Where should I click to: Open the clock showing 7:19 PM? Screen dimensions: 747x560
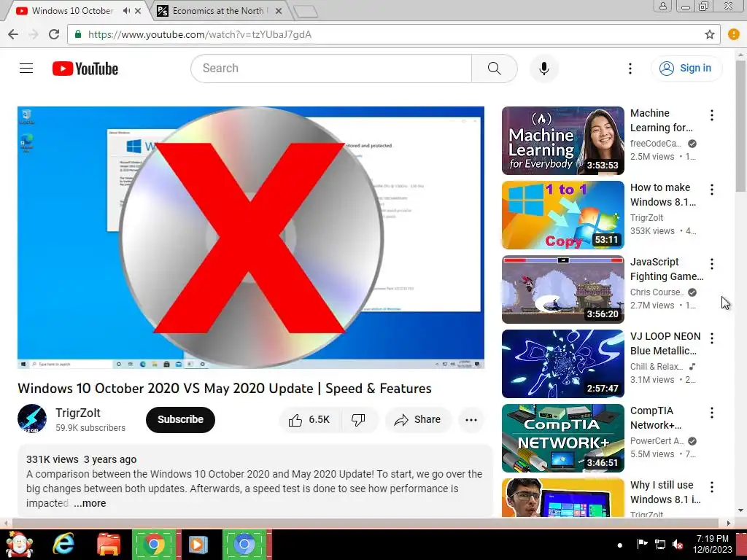click(x=712, y=544)
